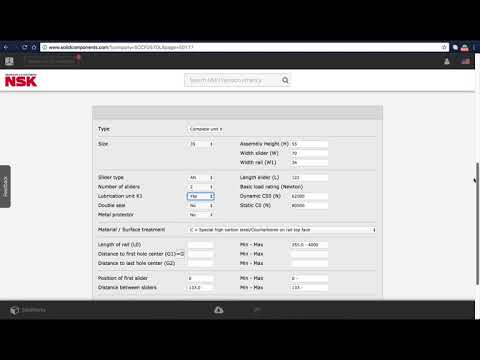The height and width of the screenshot is (360, 480).
Task: Click the red extension icon in the browser toolbar
Action: pos(464,48)
